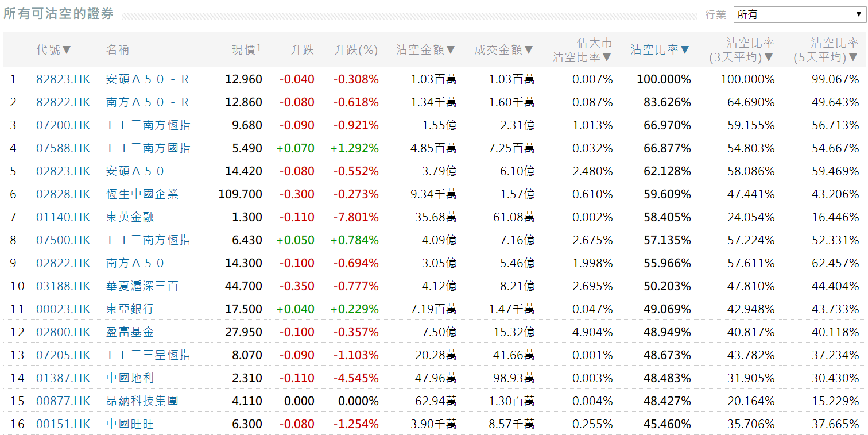Click the 現價 footnote column header
Viewport: 868px width, 435px height.
[x=246, y=50]
